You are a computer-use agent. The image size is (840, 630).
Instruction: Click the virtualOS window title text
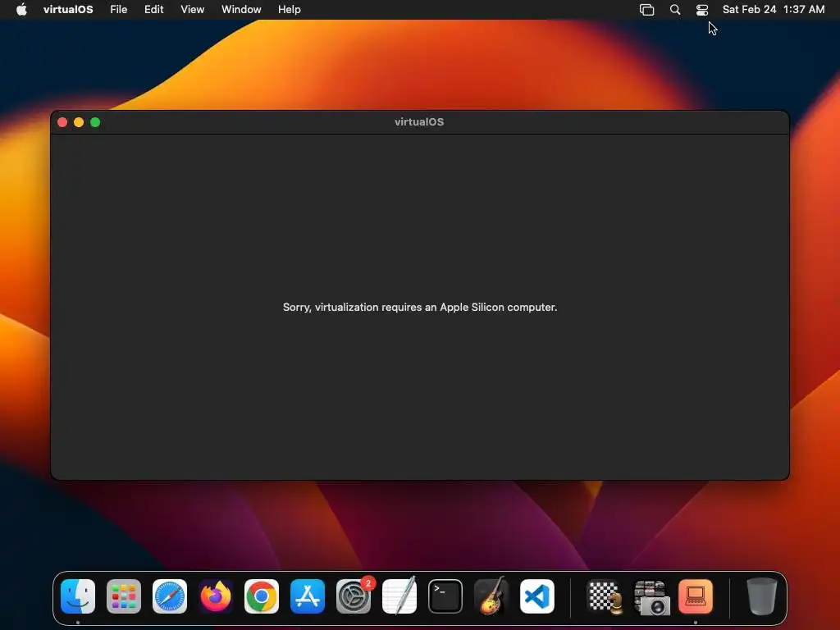419,121
